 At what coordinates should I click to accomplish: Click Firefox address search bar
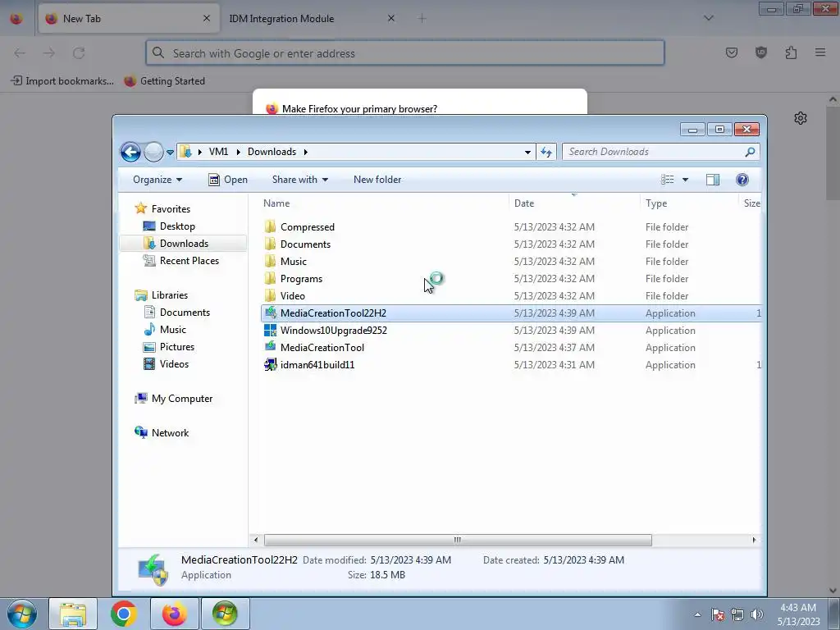click(405, 53)
